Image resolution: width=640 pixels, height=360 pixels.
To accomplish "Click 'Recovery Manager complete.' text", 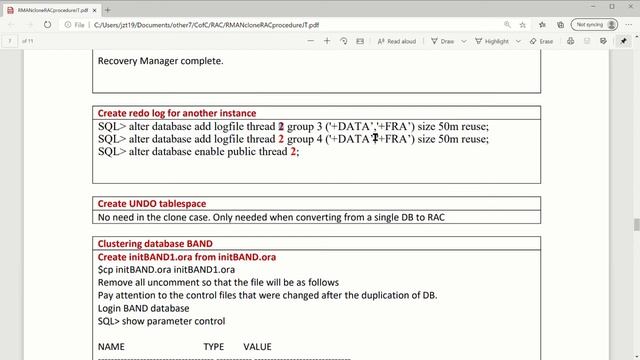I will click(160, 61).
